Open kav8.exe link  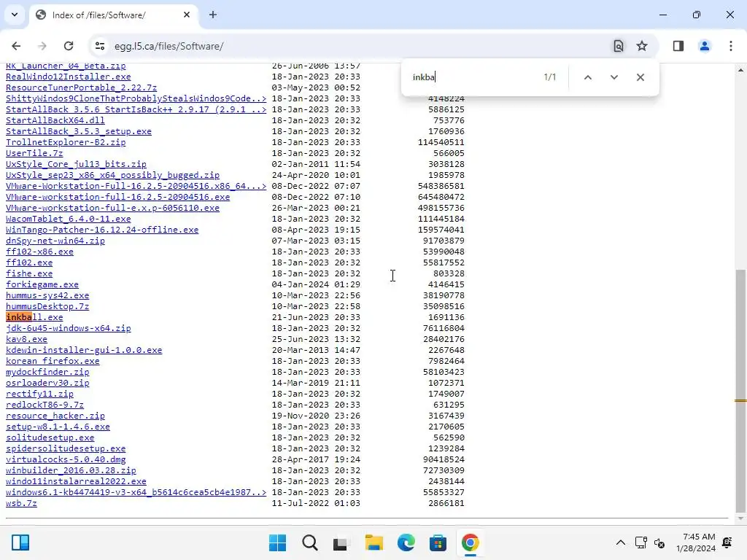pos(27,340)
